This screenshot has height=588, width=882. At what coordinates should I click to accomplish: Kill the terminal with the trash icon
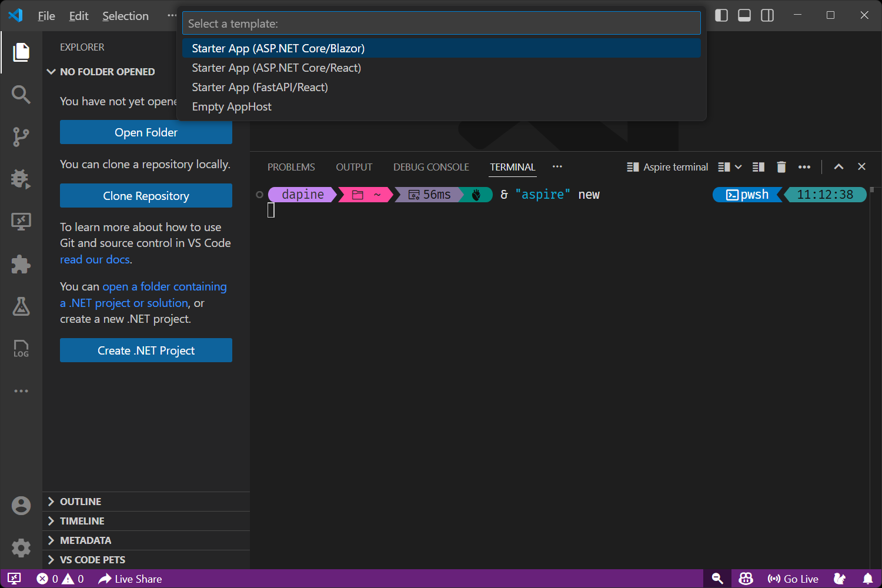pos(781,166)
